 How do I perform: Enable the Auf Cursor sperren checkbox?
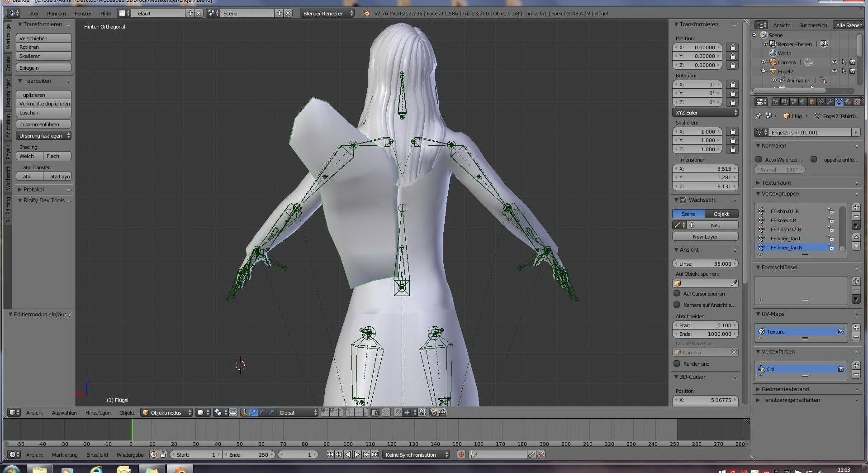coord(677,294)
